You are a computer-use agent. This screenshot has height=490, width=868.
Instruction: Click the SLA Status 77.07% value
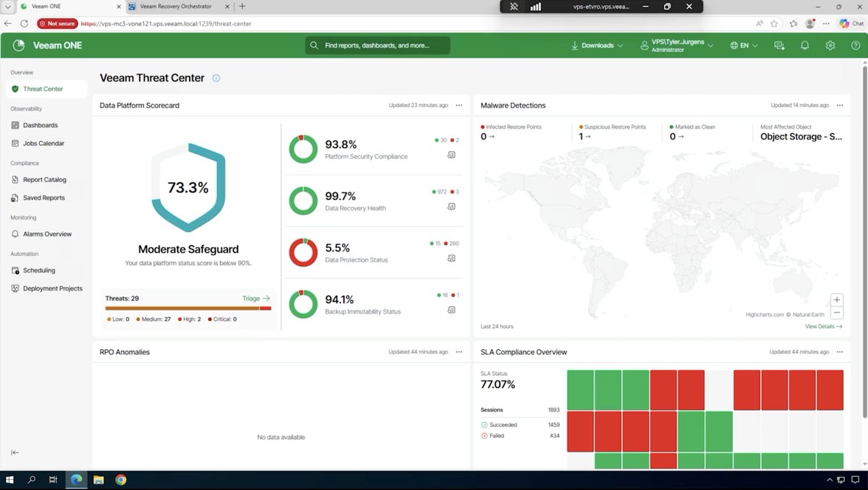pyautogui.click(x=498, y=384)
